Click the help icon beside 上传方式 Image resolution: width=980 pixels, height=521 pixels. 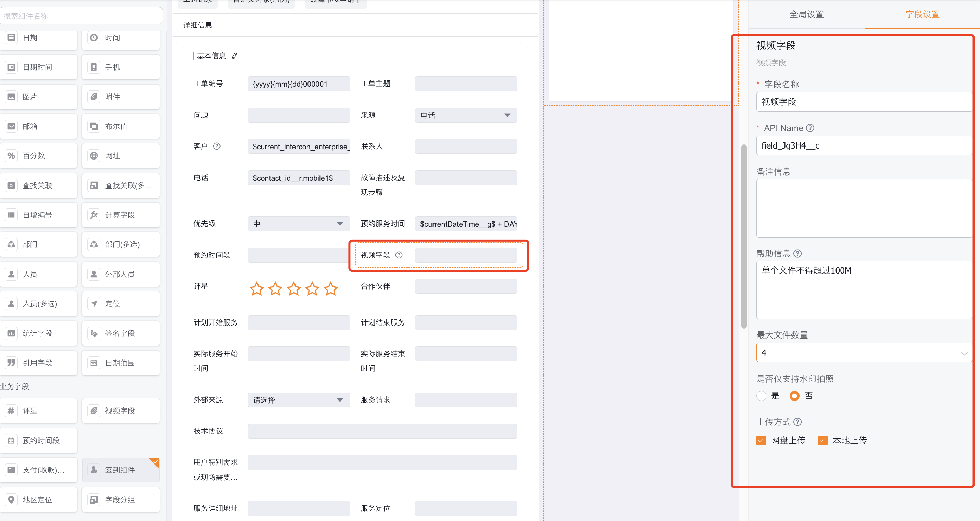pyautogui.click(x=798, y=422)
